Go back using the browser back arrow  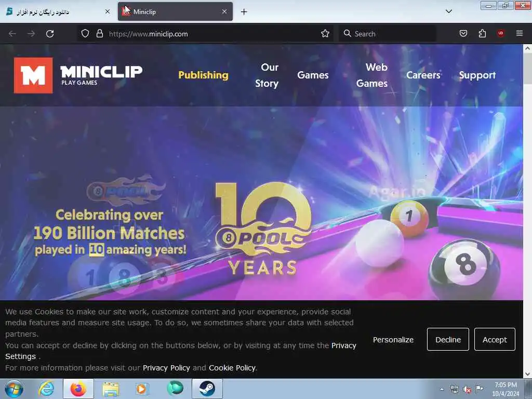[12, 34]
